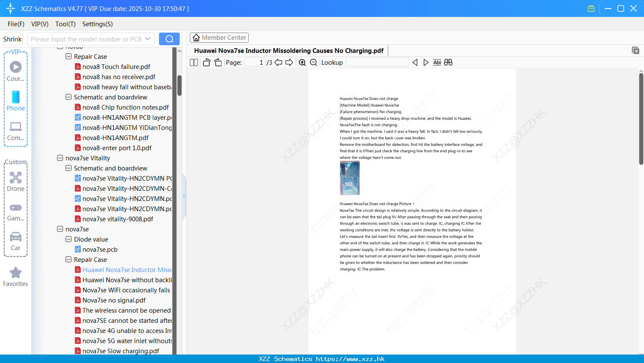Open the Game console category
Screen dimensions: 644x363
coord(16,212)
